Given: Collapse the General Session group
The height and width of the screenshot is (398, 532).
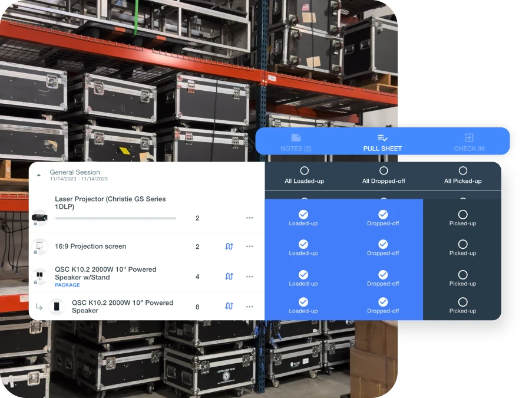Looking at the screenshot, I should click(x=39, y=175).
